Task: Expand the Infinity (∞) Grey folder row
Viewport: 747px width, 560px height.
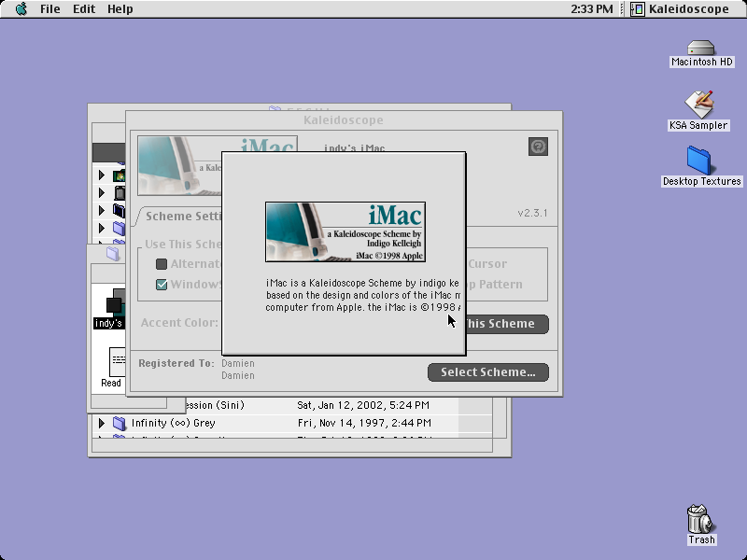Action: [x=101, y=423]
